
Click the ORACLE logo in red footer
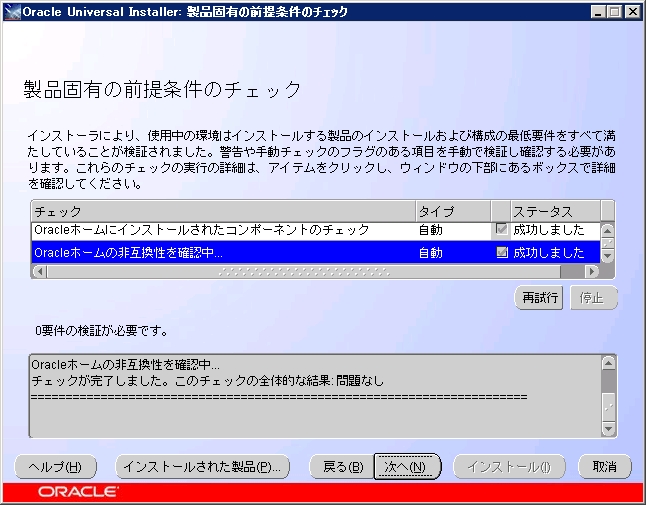click(x=78, y=492)
